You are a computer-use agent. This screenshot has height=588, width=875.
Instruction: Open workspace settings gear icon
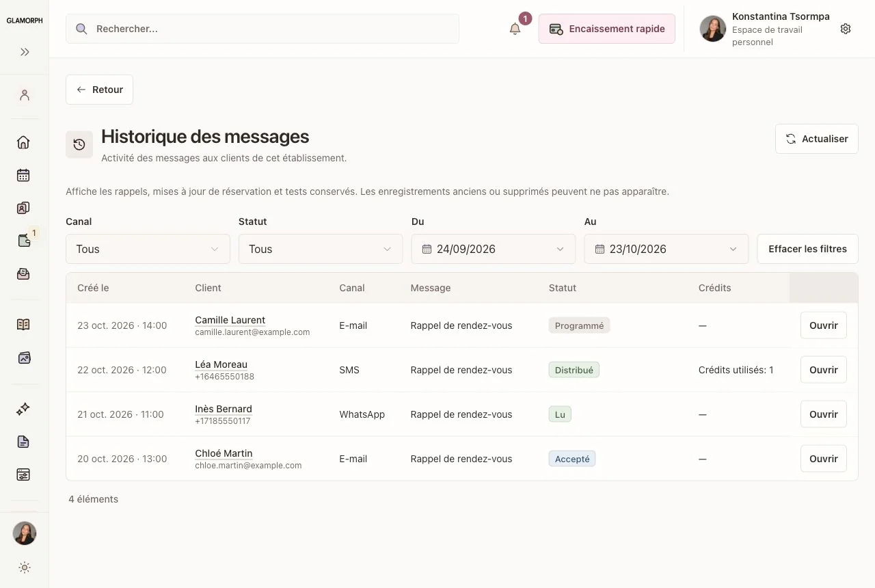click(846, 29)
